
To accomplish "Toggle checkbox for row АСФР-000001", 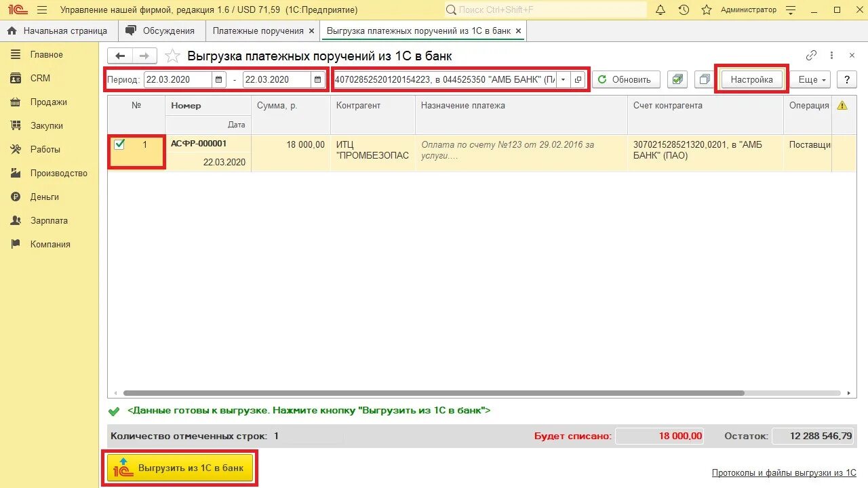I will pyautogui.click(x=119, y=144).
